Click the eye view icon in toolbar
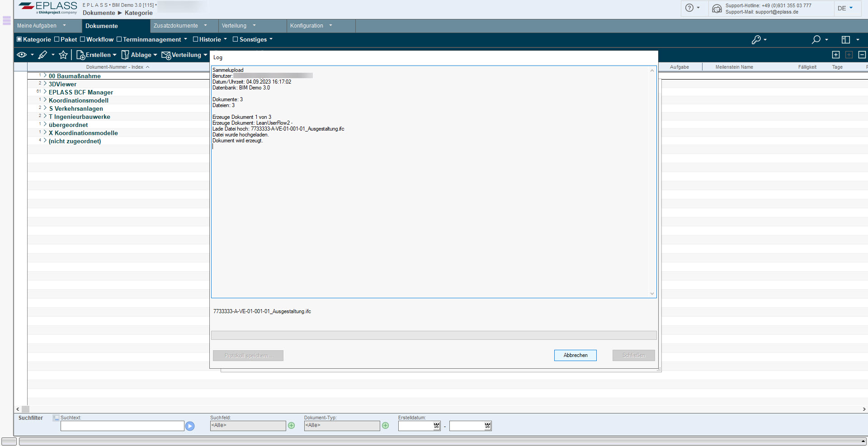The width and height of the screenshot is (868, 446). pos(22,55)
